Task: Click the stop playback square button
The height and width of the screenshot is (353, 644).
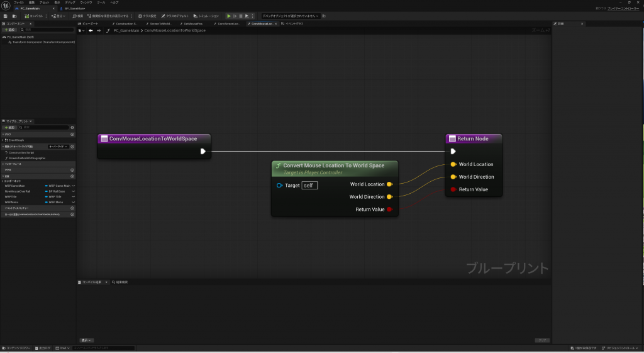Action: (241, 16)
